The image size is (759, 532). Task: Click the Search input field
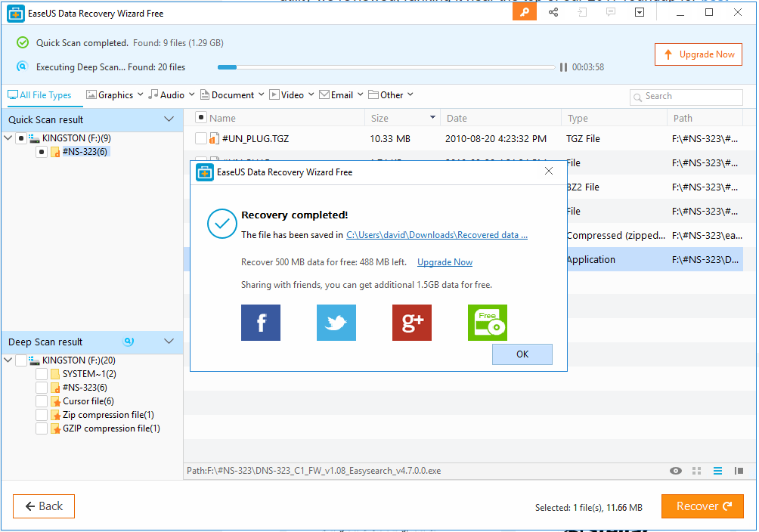[686, 97]
